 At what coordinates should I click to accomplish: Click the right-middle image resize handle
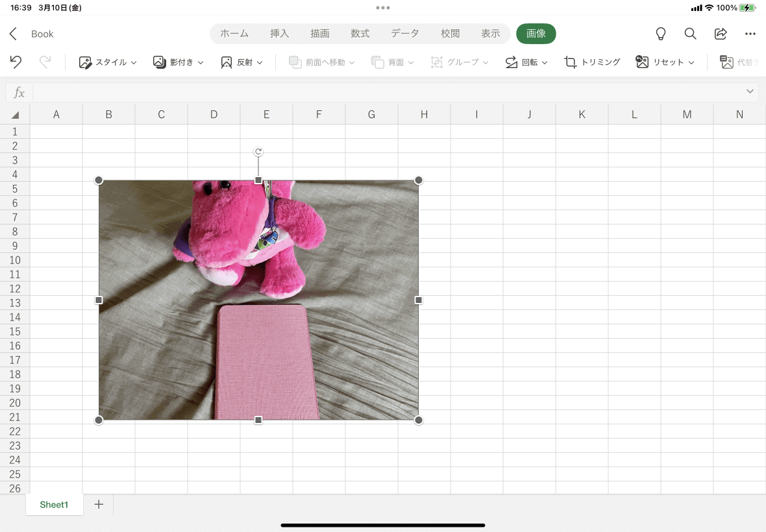[419, 300]
